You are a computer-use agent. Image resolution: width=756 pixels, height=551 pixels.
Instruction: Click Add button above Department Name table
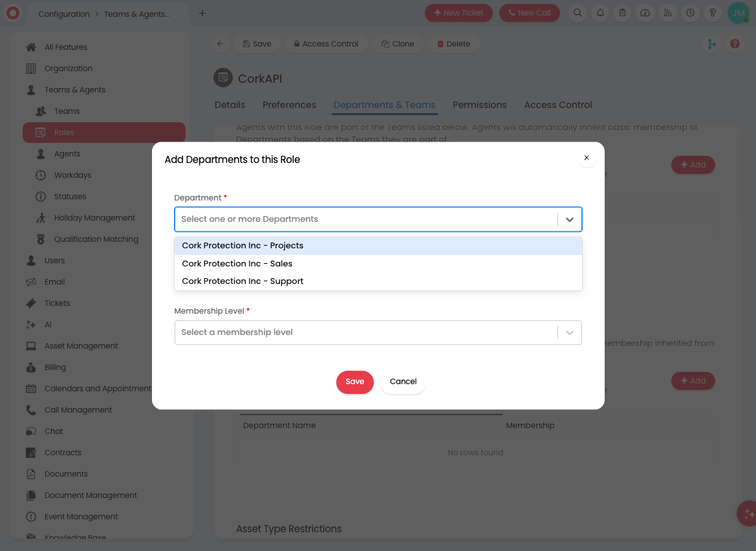[693, 381]
